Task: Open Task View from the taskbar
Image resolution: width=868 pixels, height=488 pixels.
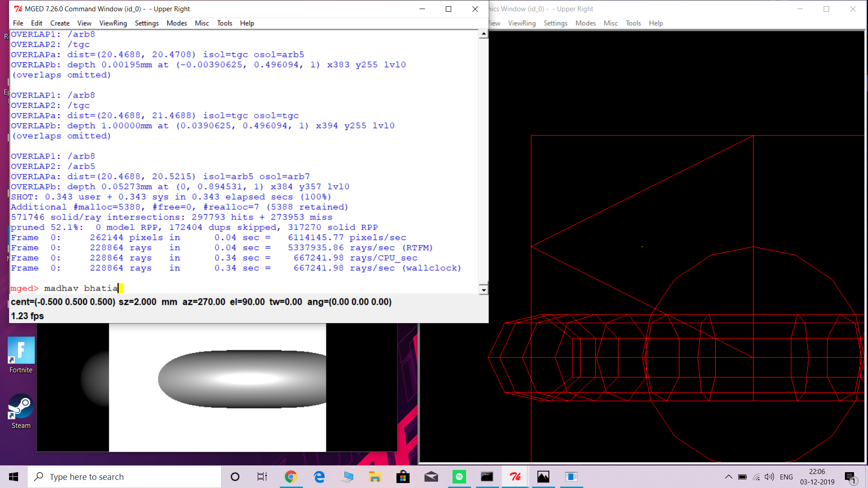Action: click(262, 477)
